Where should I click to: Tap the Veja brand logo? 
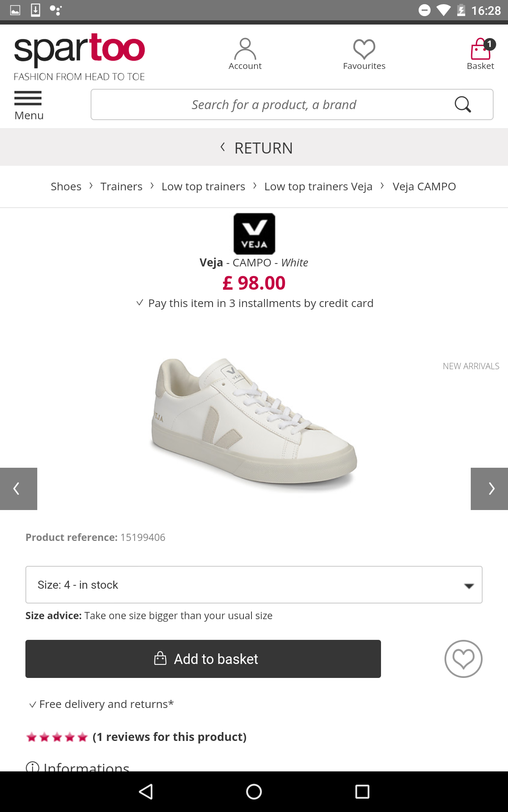(254, 234)
